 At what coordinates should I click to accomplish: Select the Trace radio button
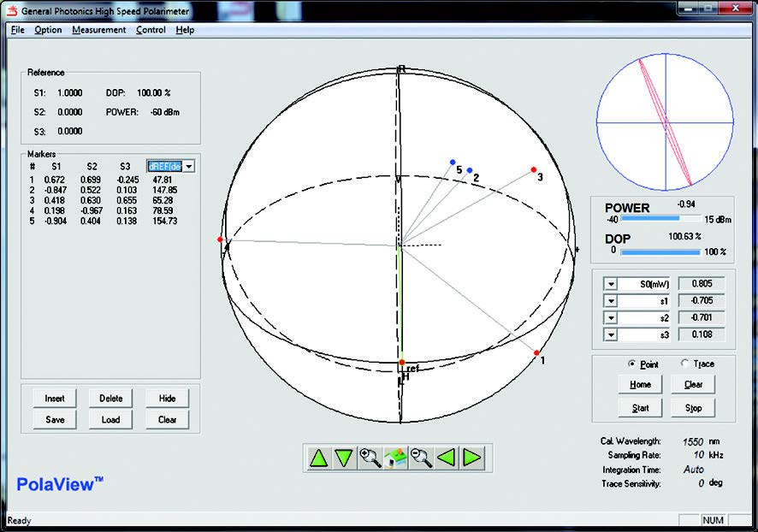tap(684, 364)
